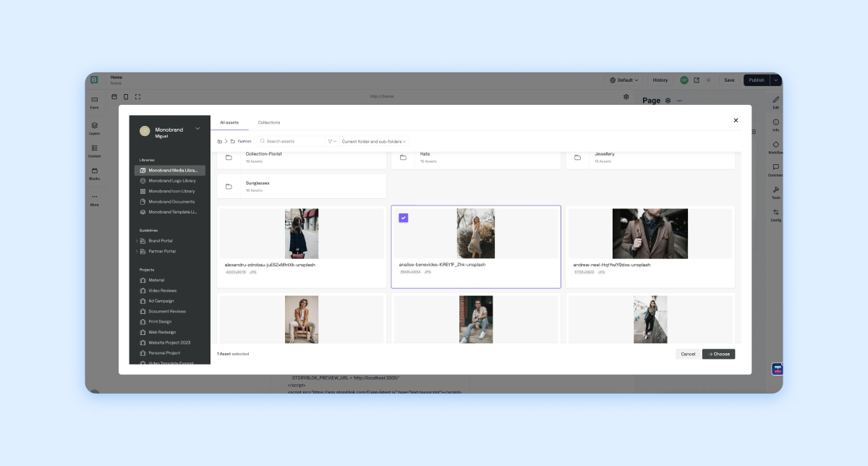The width and height of the screenshot is (868, 466).
Task: Open the Info panel on right rail
Action: click(775, 124)
